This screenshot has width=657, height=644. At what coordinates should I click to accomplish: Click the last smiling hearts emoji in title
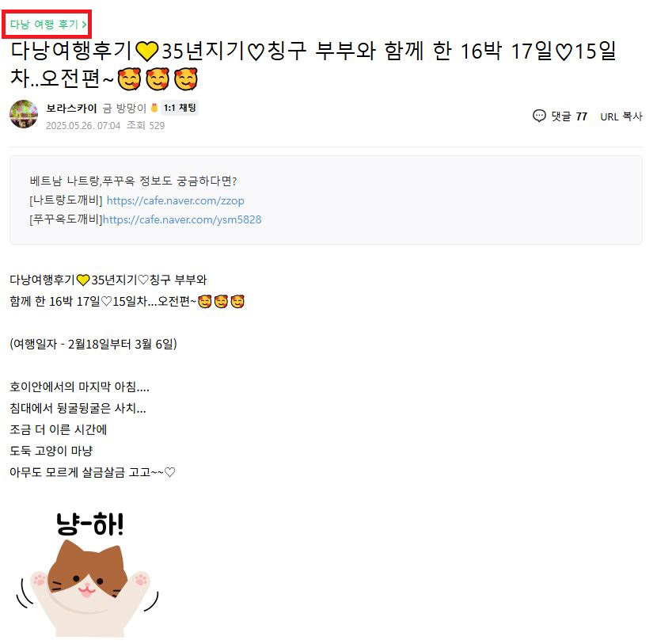185,79
